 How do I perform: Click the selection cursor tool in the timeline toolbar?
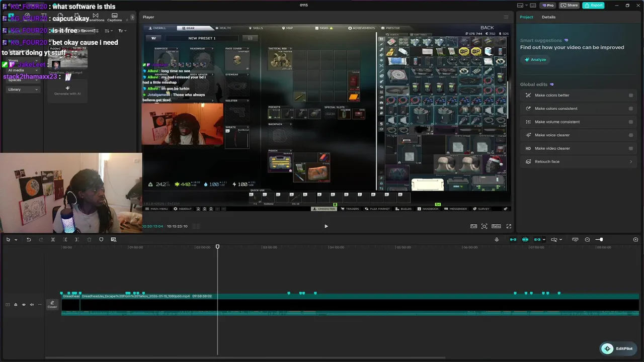click(8, 239)
